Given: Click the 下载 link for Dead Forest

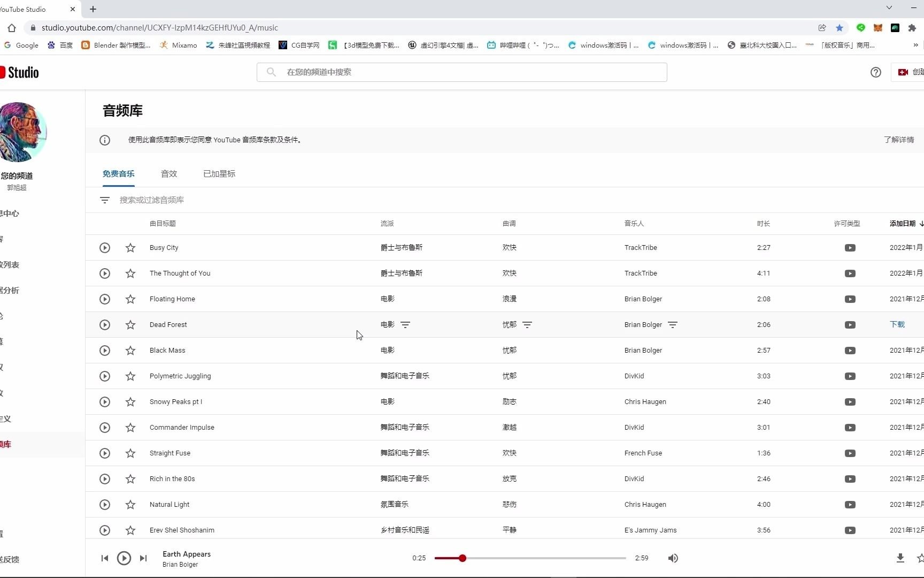Looking at the screenshot, I should pos(898,324).
